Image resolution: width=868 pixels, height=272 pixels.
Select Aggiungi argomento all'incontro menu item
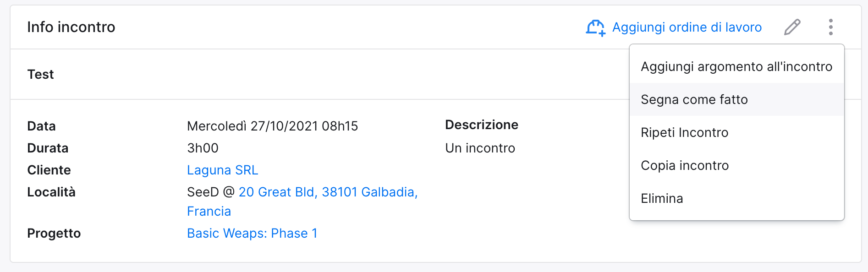[x=737, y=66]
